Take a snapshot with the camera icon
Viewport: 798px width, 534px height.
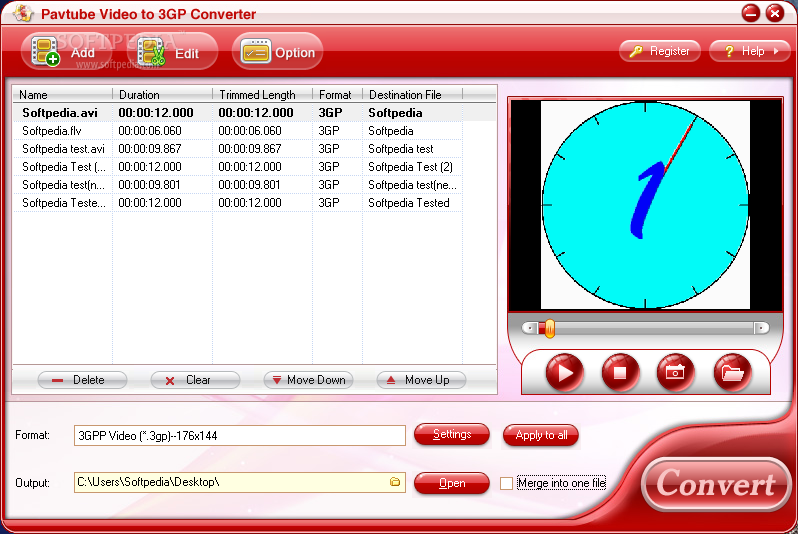675,373
